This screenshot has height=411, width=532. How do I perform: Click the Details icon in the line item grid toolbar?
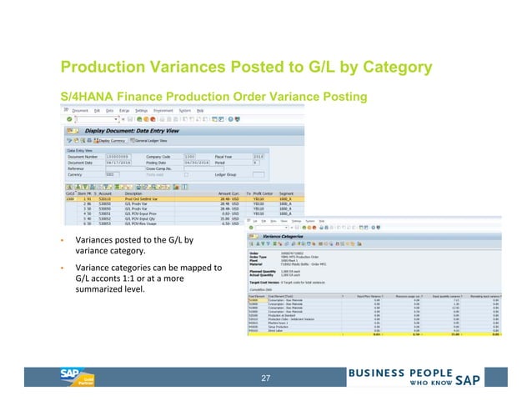69,187
